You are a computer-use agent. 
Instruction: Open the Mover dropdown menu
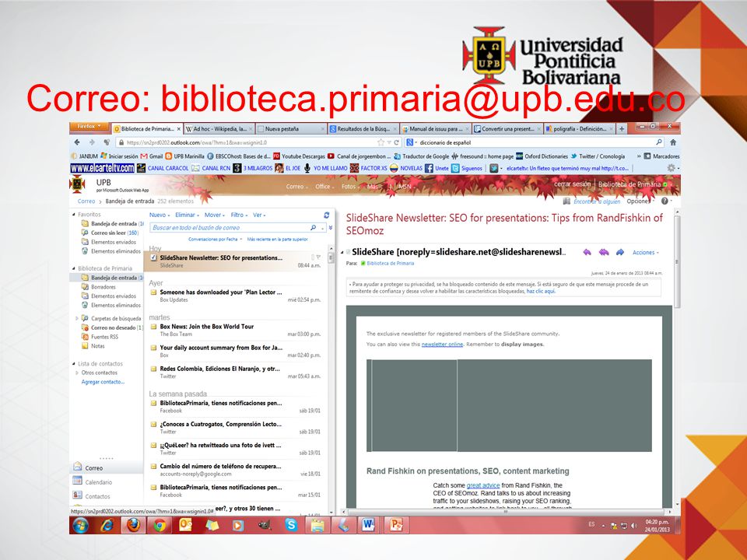(215, 215)
